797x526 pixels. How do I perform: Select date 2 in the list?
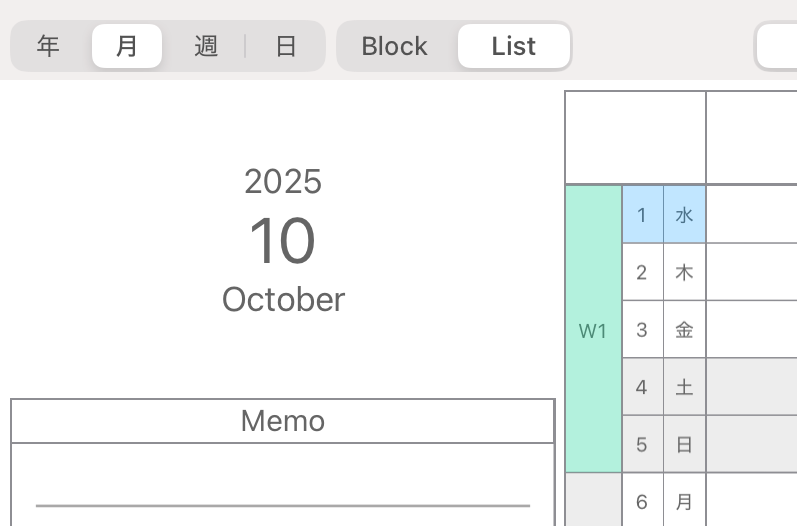tap(642, 272)
